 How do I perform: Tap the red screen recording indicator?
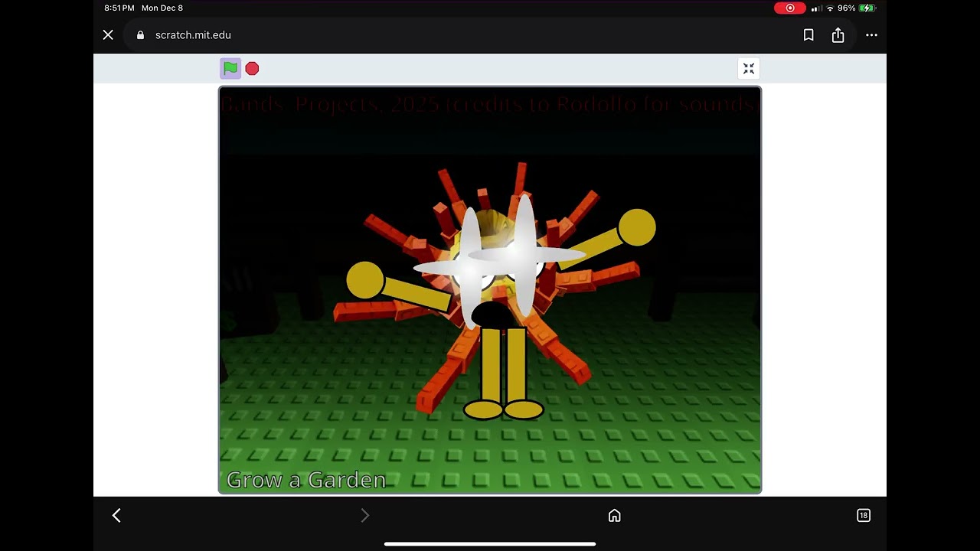click(789, 8)
